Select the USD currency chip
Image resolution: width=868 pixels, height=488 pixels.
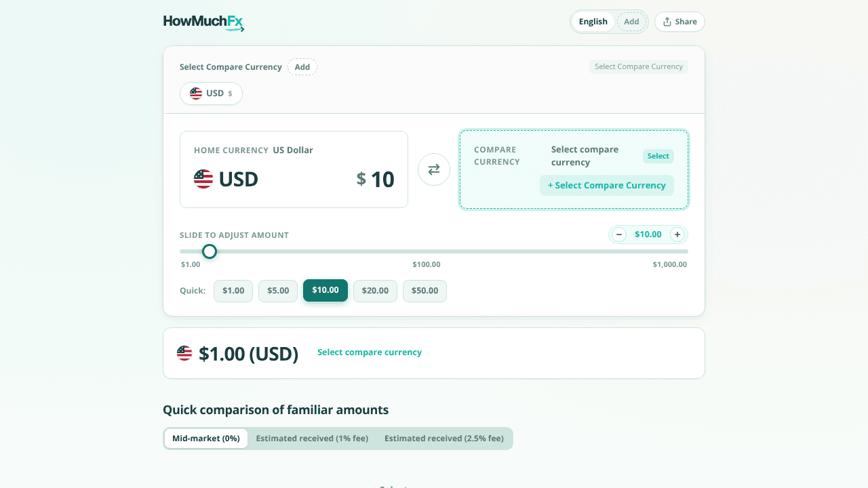coord(211,94)
